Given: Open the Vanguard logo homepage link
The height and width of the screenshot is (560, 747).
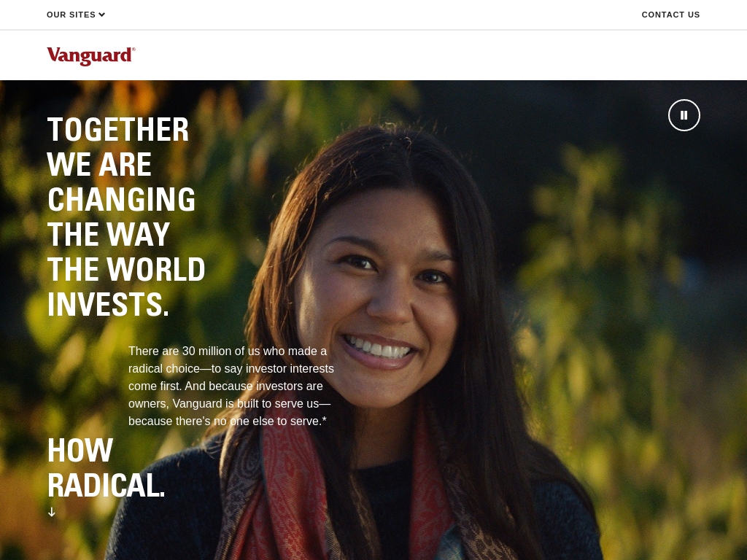Looking at the screenshot, I should [91, 55].
